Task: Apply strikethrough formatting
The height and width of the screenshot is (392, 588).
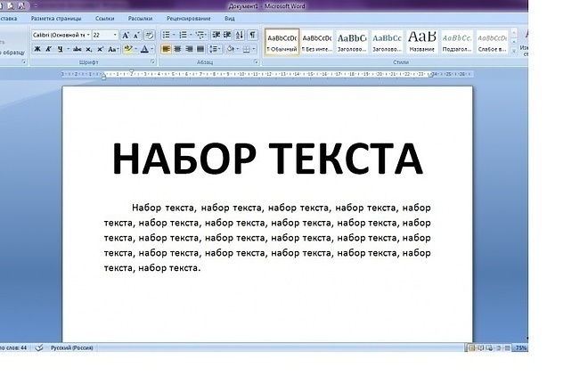Action: 78,49
